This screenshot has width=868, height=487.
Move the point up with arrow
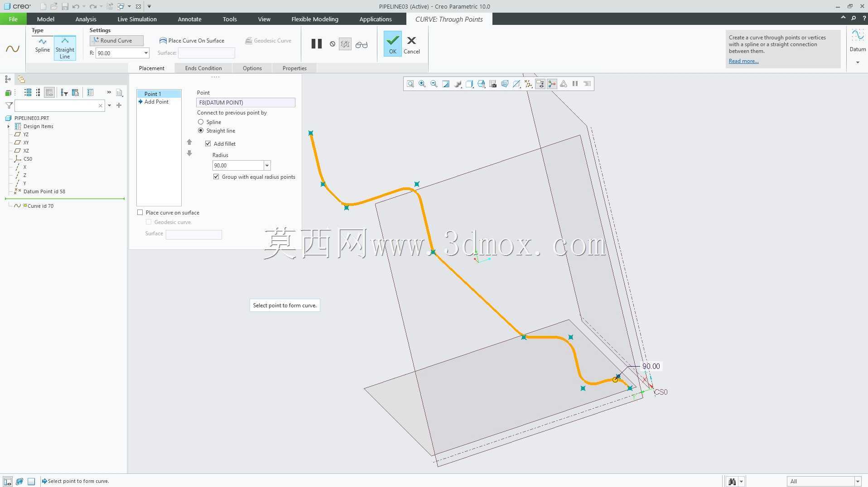[x=189, y=142]
